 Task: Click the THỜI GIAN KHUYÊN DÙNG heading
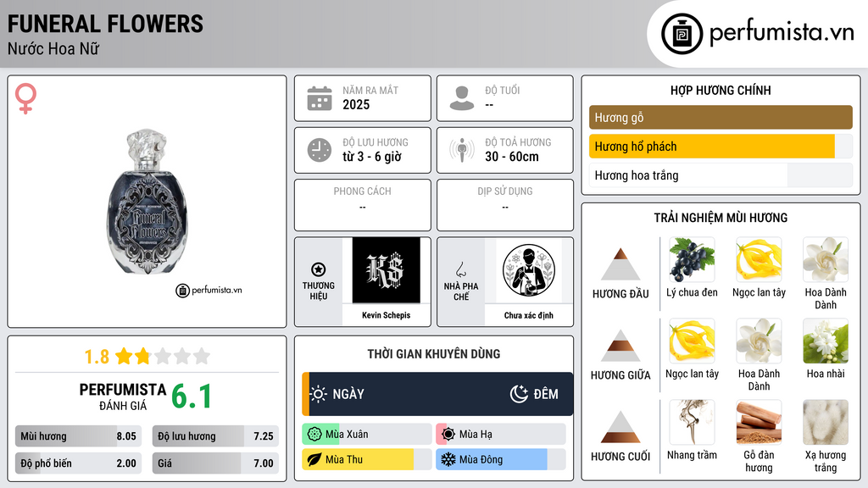434,354
